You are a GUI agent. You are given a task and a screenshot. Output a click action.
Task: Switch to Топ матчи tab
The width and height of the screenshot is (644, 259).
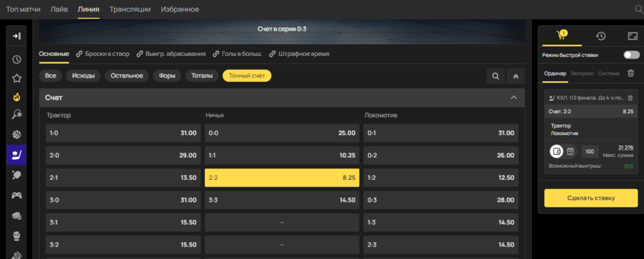point(23,9)
